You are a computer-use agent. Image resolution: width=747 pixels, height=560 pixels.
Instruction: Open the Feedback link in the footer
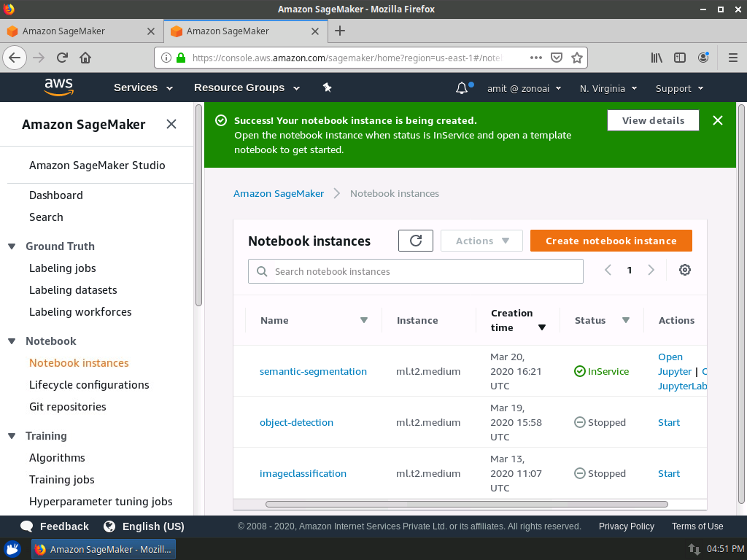54,526
